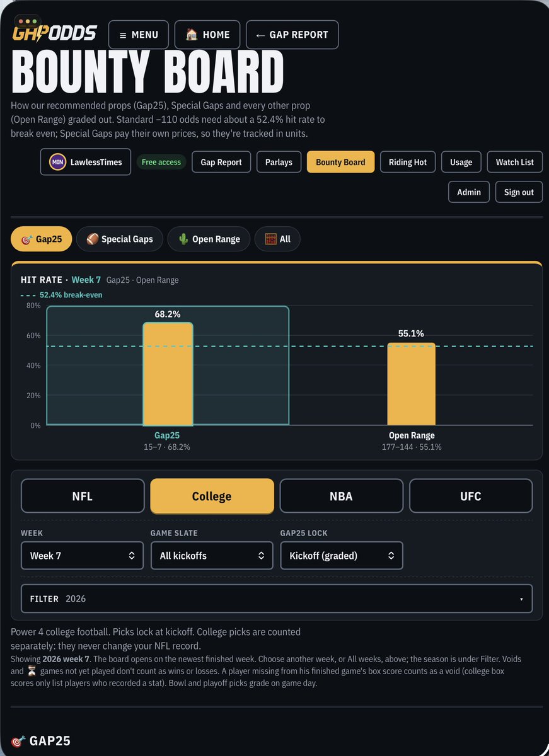
Task: Click the Week 7 chart heading
Action: (x=86, y=280)
